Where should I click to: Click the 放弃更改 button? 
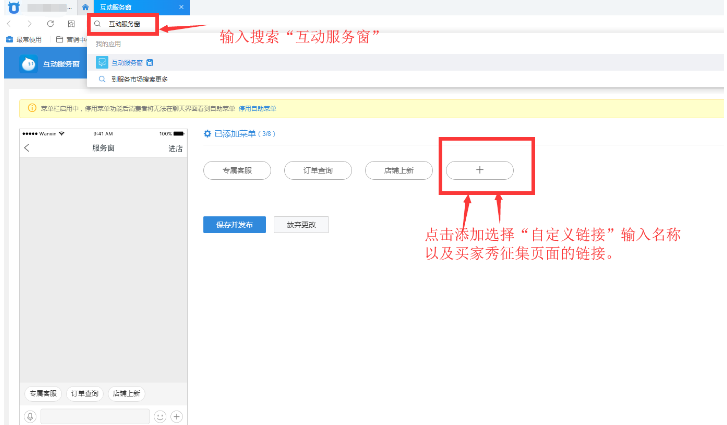301,224
